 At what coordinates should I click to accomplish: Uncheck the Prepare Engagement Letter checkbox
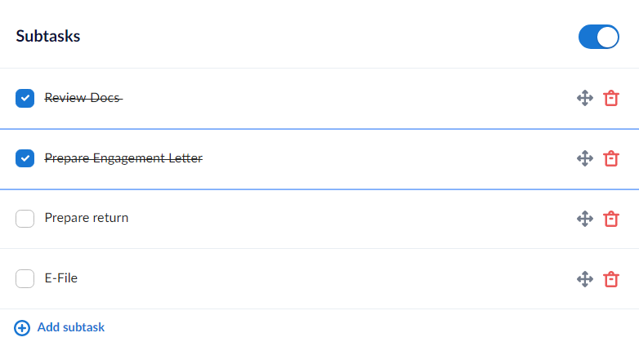pyautogui.click(x=25, y=158)
